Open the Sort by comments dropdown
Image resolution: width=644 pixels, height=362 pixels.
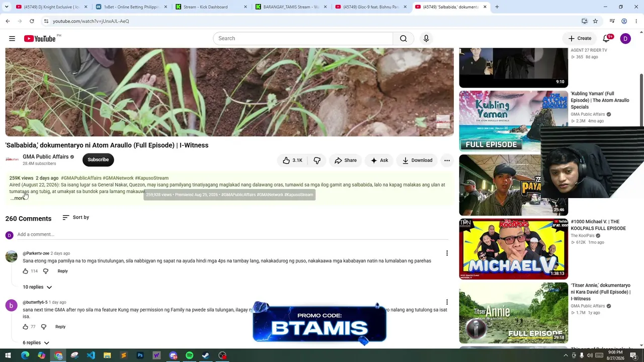point(75,218)
